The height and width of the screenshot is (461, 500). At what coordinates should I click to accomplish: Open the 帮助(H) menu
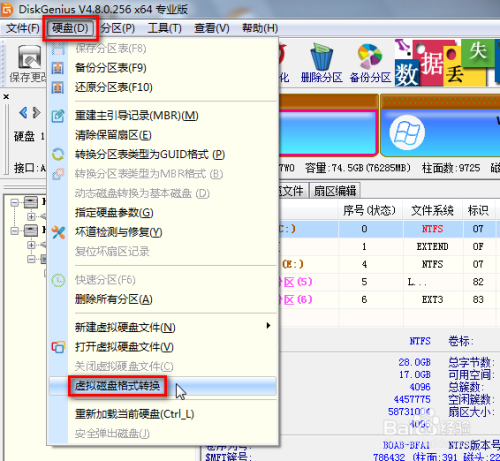(260, 28)
